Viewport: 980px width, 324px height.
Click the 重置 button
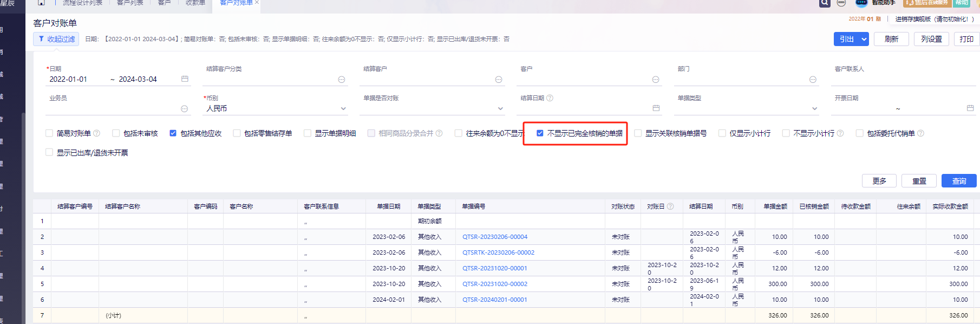919,181
